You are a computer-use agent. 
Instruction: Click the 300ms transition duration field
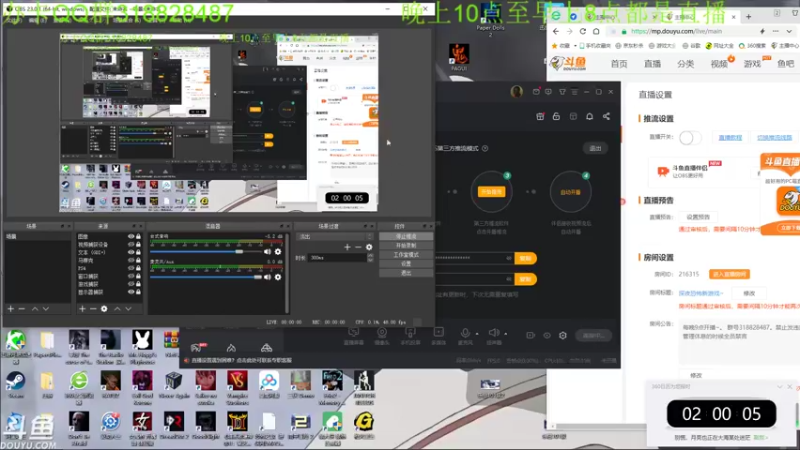pyautogui.click(x=338, y=258)
